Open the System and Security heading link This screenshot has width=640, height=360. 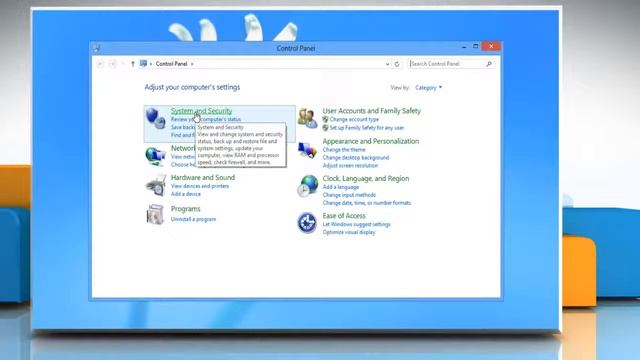click(201, 111)
